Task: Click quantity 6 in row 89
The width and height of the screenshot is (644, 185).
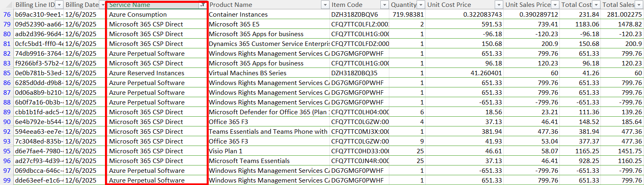Action: 407,112
